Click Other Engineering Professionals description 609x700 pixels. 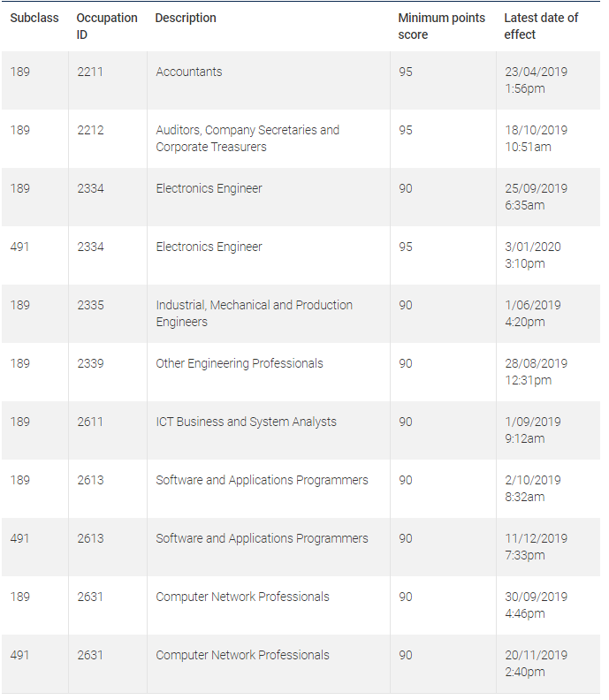click(240, 363)
